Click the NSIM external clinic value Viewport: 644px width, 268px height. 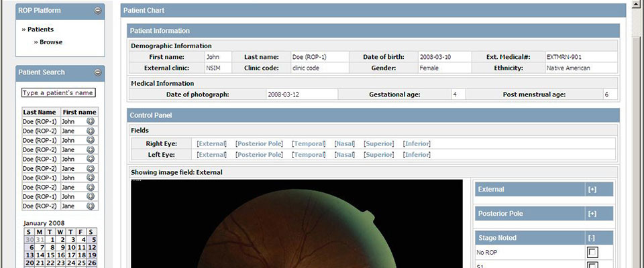213,68
